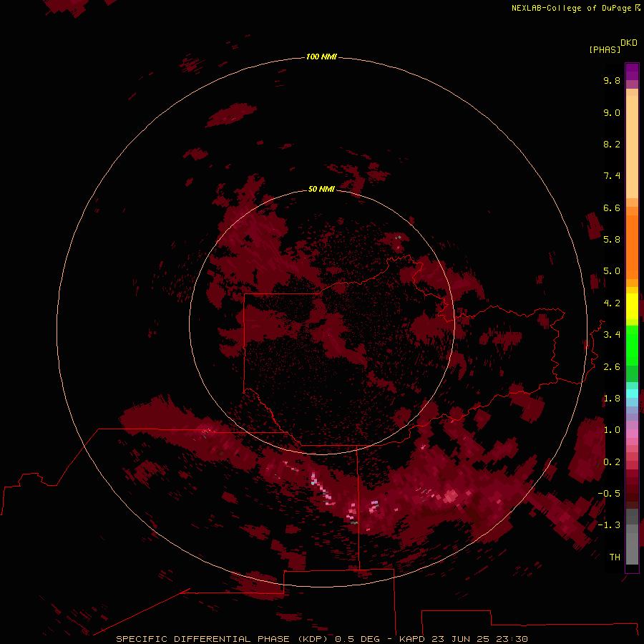Screen dimensions: 644x644
Task: Click the 0.5 DEG elevation text in the caption
Action: [x=357, y=639]
